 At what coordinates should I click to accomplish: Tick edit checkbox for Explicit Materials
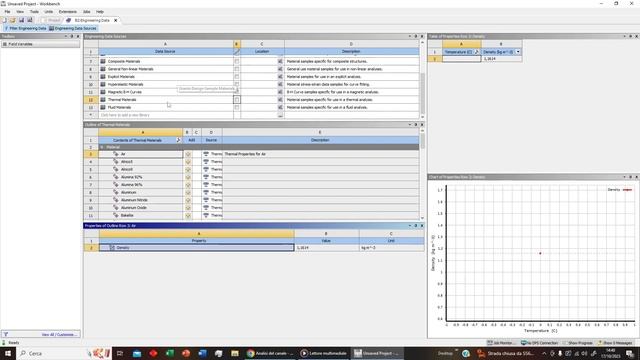[237, 77]
